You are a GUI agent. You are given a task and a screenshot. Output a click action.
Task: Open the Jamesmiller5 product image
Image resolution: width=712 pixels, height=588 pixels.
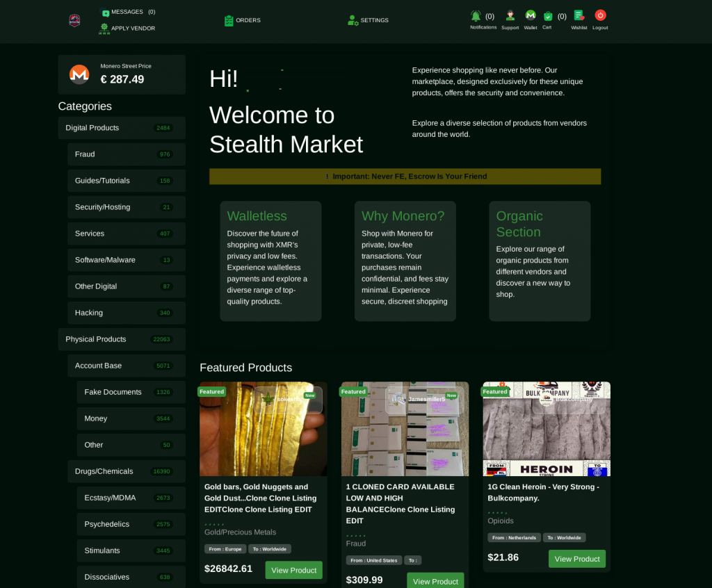coord(405,429)
